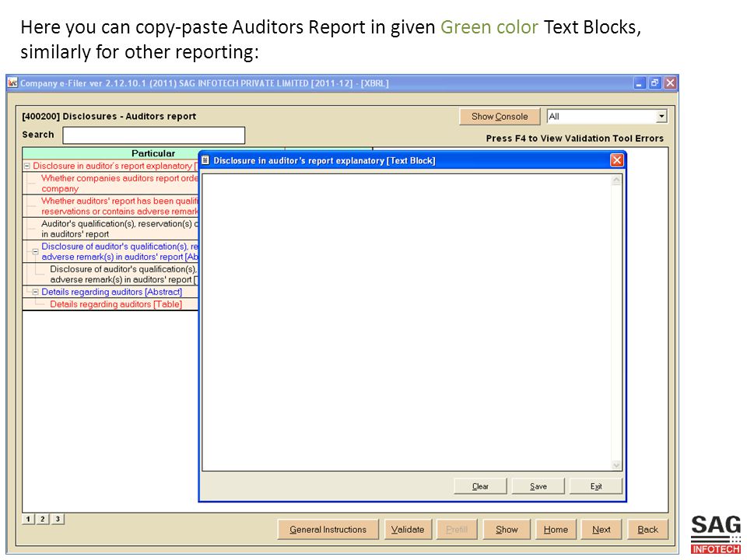Click the Clear button in Text Block dialog
This screenshot has width=747, height=560.
click(x=480, y=486)
